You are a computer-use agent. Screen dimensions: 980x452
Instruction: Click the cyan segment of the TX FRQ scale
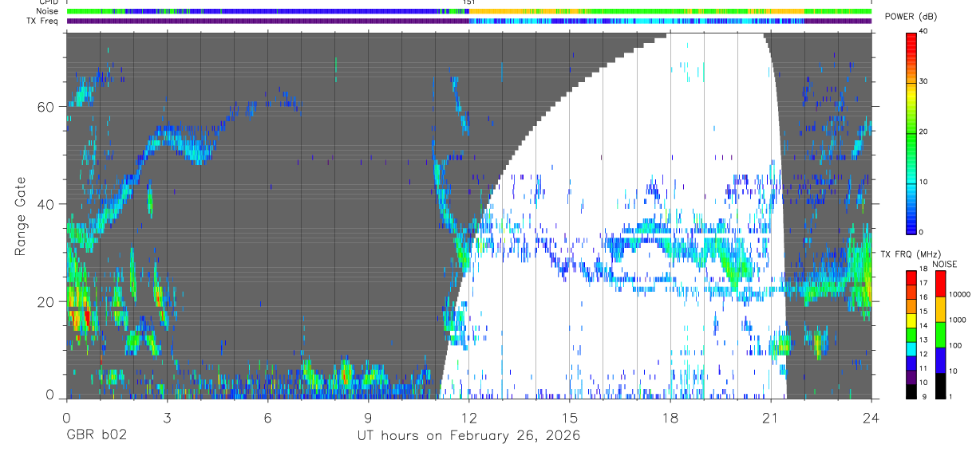(911, 348)
